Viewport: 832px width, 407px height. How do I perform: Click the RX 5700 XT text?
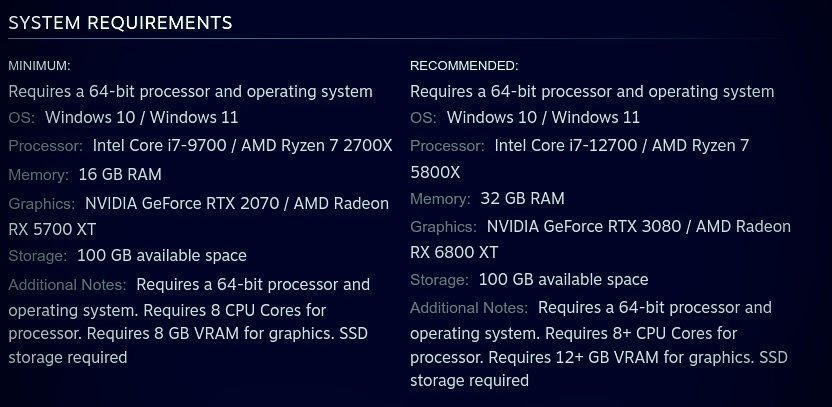(52, 229)
